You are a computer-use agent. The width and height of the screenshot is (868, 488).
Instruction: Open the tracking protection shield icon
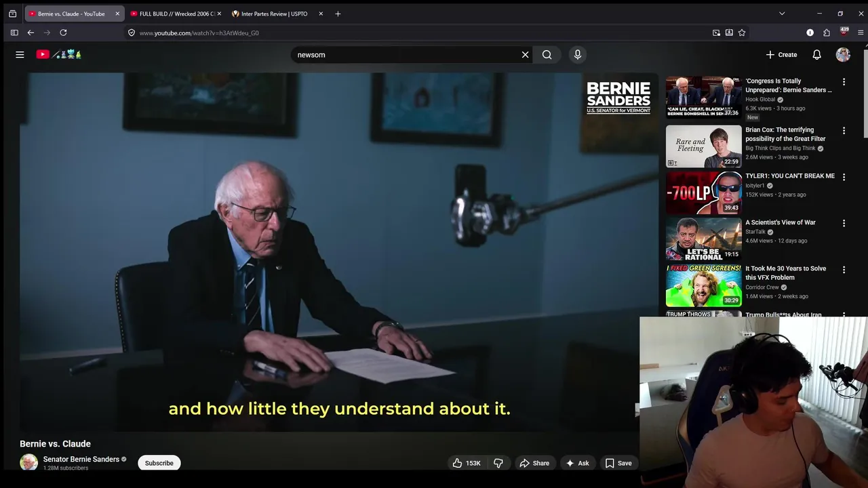(x=132, y=33)
